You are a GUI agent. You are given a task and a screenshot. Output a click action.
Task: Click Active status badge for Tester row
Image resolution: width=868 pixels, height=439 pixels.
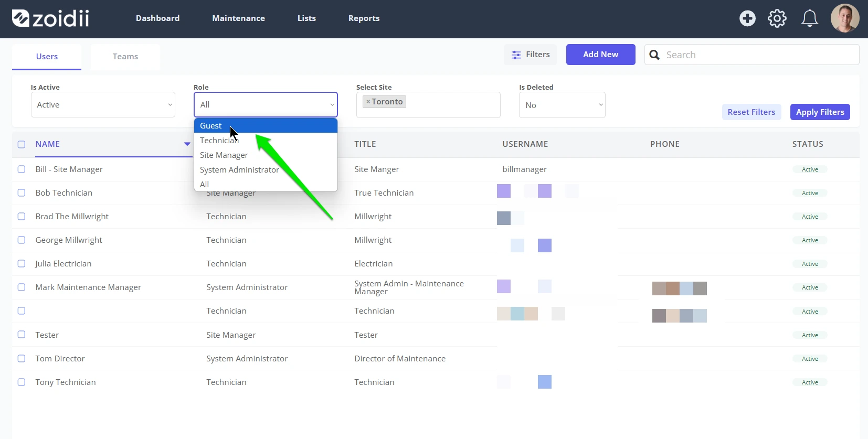pos(810,335)
